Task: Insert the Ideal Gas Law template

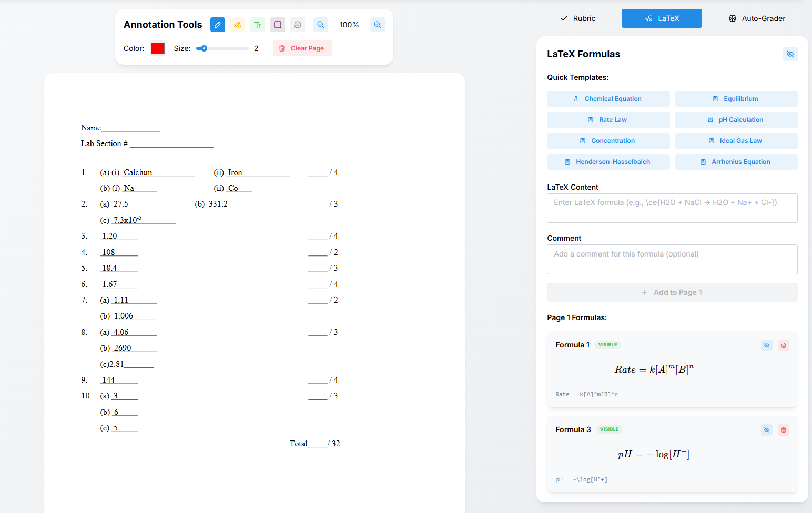Action: 736,140
